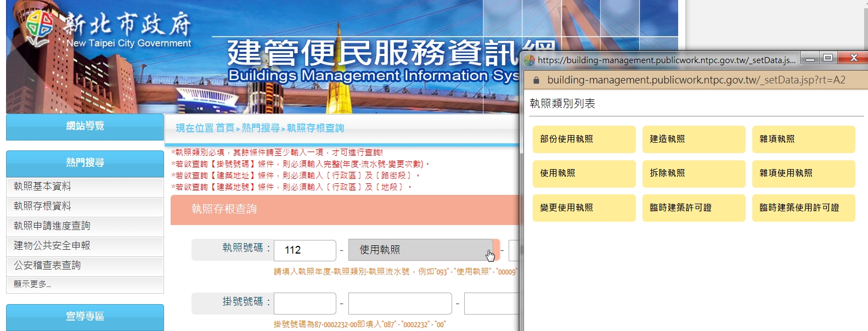Click the lock icon in popup address bar
Viewport: 868px width, 331px height.
(536, 80)
